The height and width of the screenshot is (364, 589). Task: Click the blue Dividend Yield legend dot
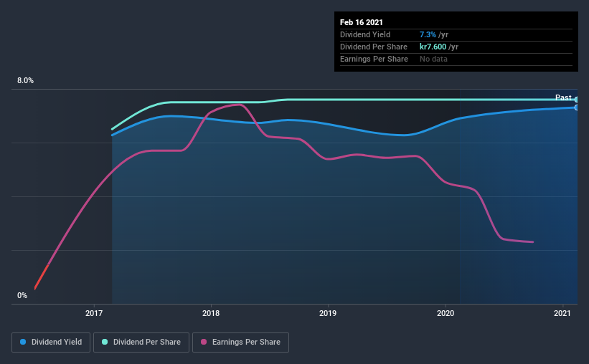pos(23,342)
